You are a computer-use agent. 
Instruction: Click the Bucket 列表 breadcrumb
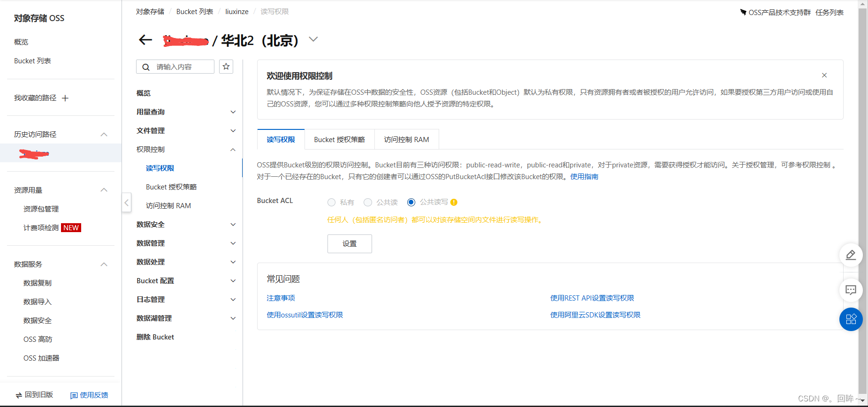tap(195, 12)
